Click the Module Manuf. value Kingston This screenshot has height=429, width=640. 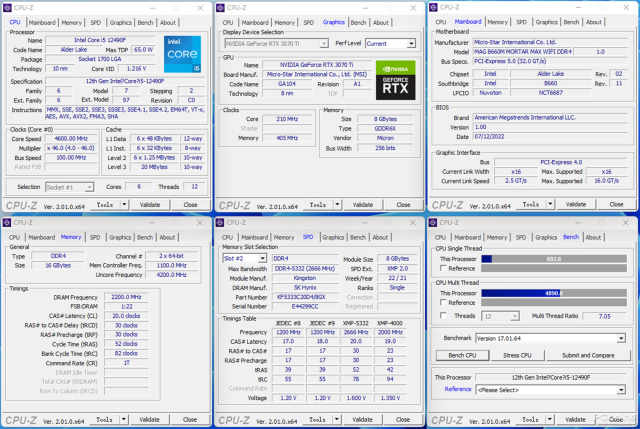click(304, 278)
